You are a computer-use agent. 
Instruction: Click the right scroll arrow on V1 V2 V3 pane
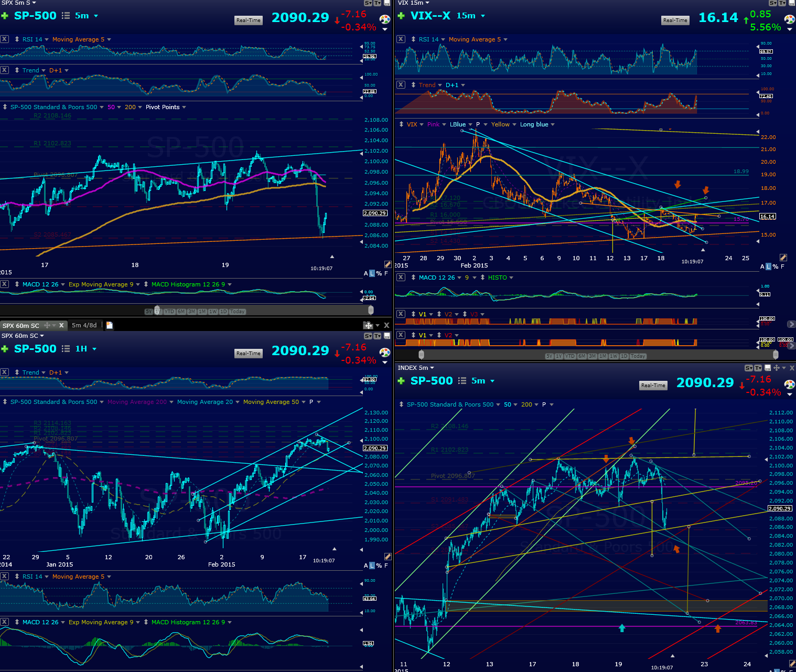coord(792,324)
